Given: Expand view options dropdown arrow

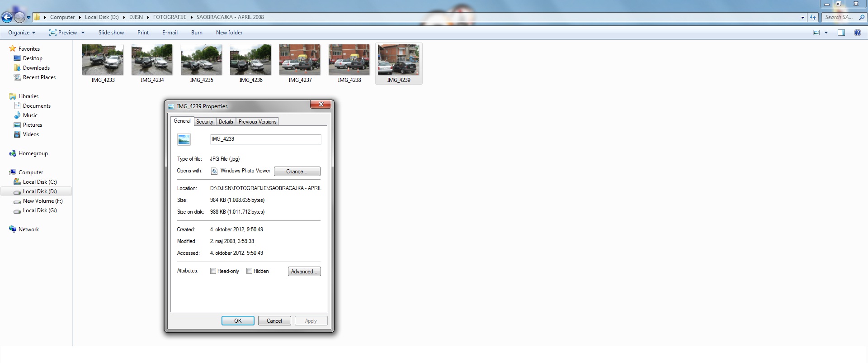Looking at the screenshot, I should coord(826,33).
